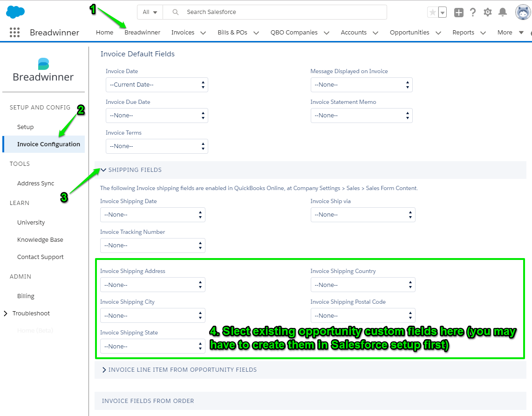Viewport: 532px width, 416px height.
Task: Open the Invoice Shipping State dropdown
Action: click(x=153, y=347)
